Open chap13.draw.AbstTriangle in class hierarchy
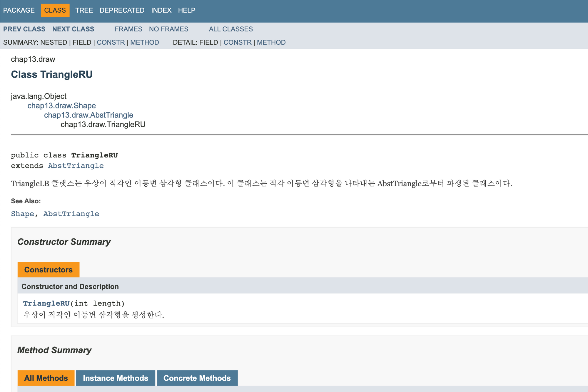This screenshot has height=392, width=588. point(88,115)
